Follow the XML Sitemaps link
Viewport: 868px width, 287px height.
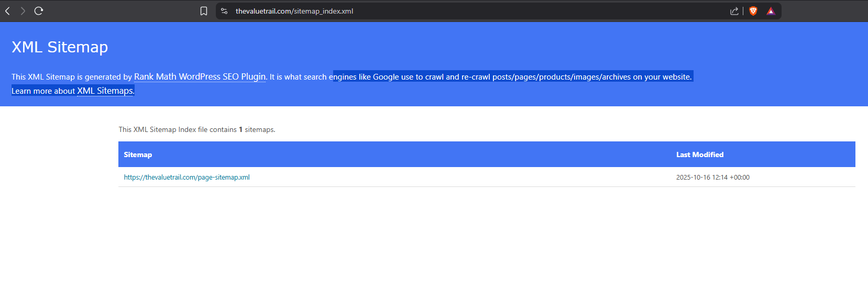click(x=105, y=91)
